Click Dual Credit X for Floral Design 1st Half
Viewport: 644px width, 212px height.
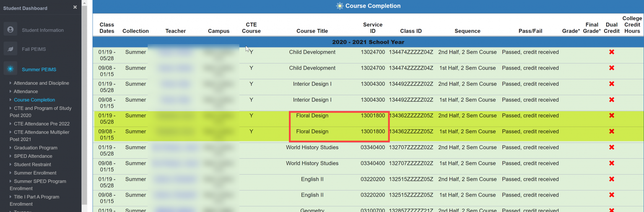pyautogui.click(x=611, y=131)
